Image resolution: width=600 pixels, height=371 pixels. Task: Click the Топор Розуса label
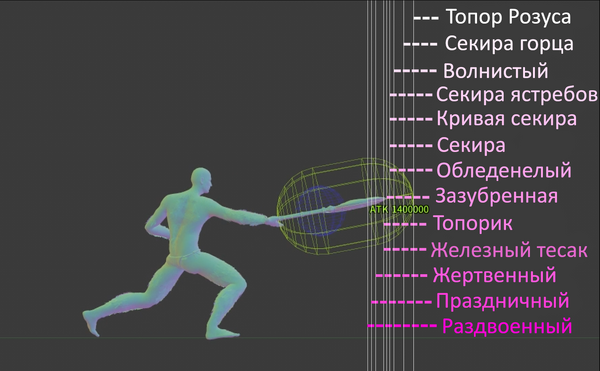pos(509,17)
